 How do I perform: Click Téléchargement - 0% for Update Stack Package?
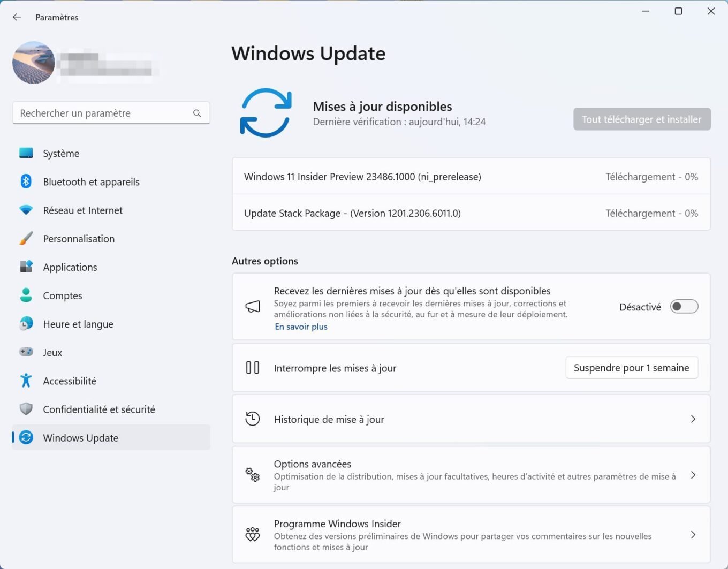tap(651, 213)
